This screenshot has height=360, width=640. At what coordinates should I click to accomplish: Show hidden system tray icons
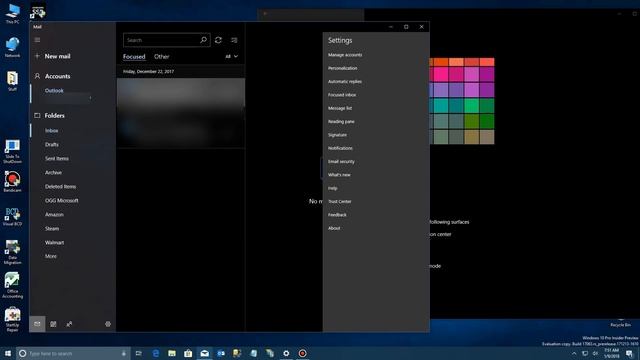coord(574,353)
